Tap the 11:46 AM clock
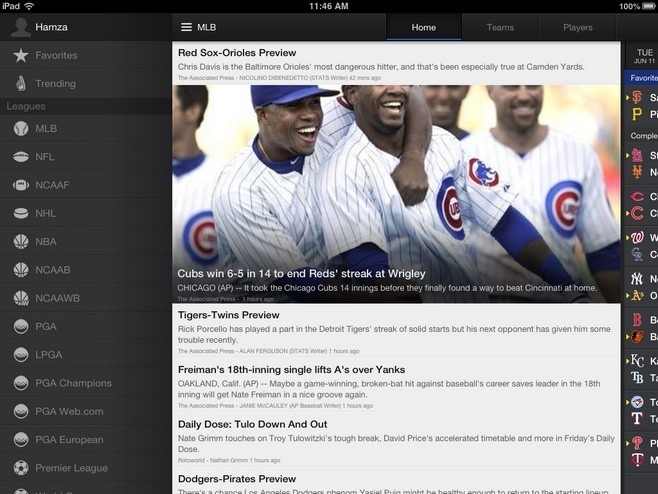 [x=329, y=6]
